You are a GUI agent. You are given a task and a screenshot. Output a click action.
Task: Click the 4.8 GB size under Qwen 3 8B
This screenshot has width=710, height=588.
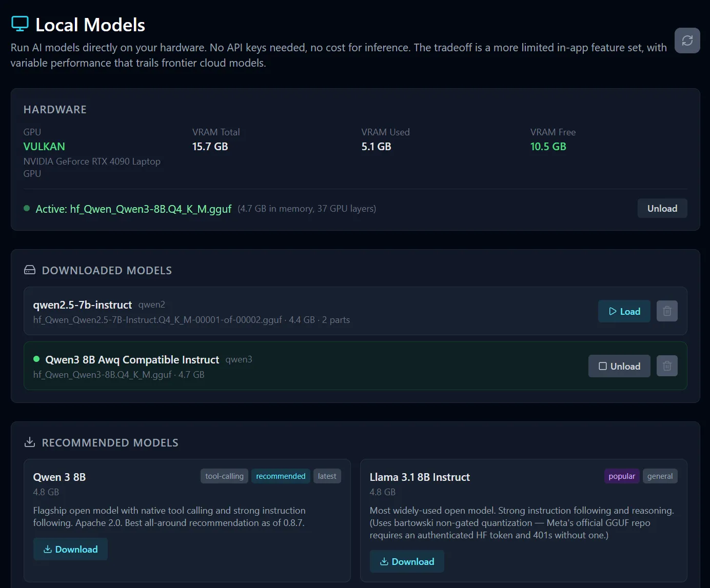pyautogui.click(x=46, y=492)
